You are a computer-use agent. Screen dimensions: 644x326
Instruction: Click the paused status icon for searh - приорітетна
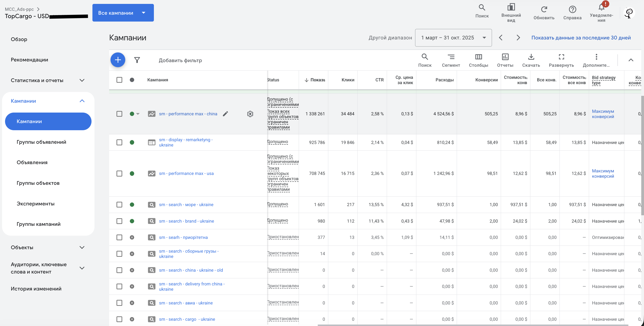(132, 237)
